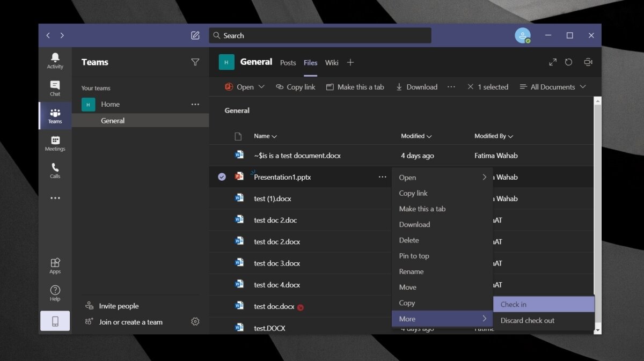
Task: Click the PowerPoint icon of Presentation1.pptx
Action: (x=239, y=176)
